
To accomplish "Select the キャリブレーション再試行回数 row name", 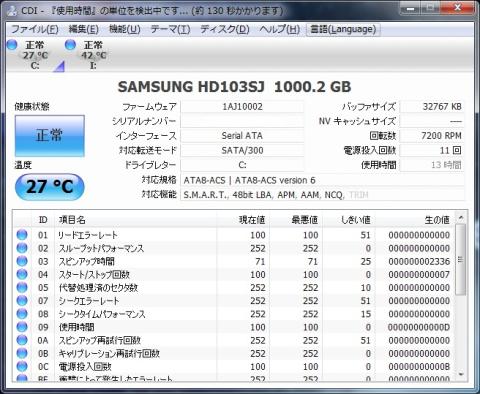I will coord(109,354).
